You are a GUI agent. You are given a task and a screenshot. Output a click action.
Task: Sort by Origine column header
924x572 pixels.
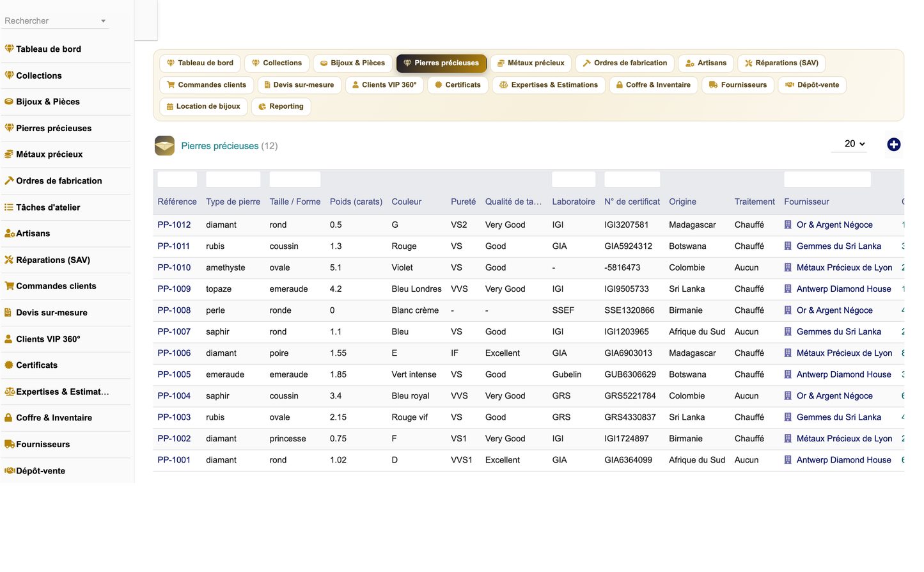click(x=682, y=202)
